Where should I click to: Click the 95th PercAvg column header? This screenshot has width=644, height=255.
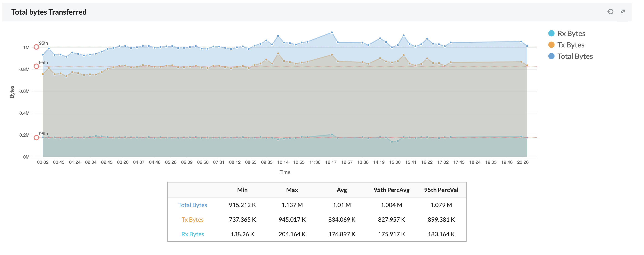pyautogui.click(x=392, y=190)
